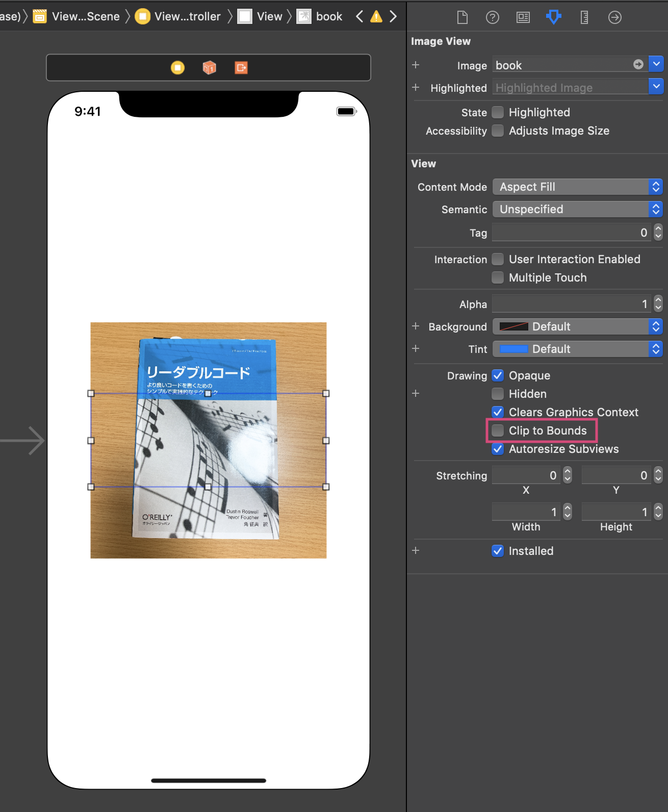Click the Stretching Y stepper
The width and height of the screenshot is (668, 812).
click(x=658, y=475)
